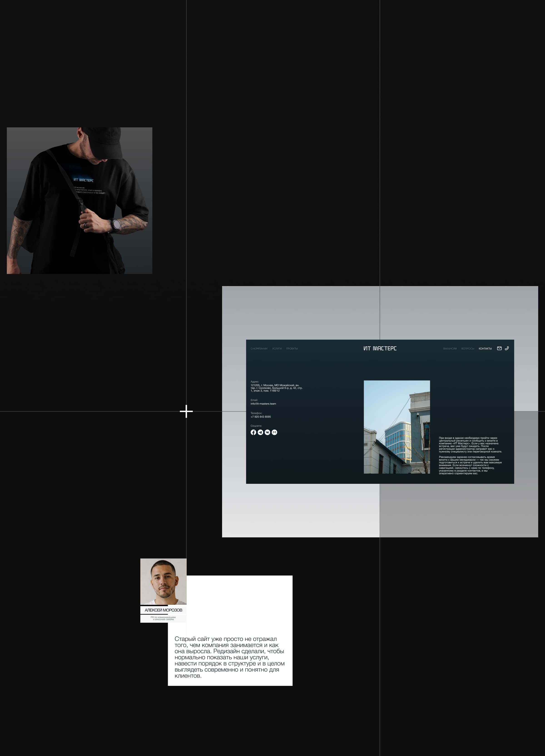Open the Facebook social icon
The width and height of the screenshot is (545, 756).
[x=253, y=432]
